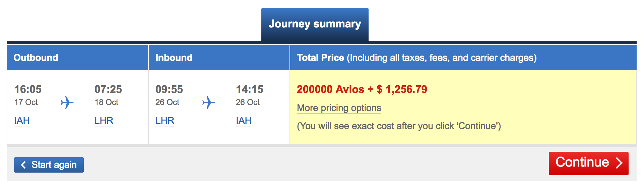Click the inbound flight airplane icon
Viewport: 644px width, 194px height.
(208, 103)
